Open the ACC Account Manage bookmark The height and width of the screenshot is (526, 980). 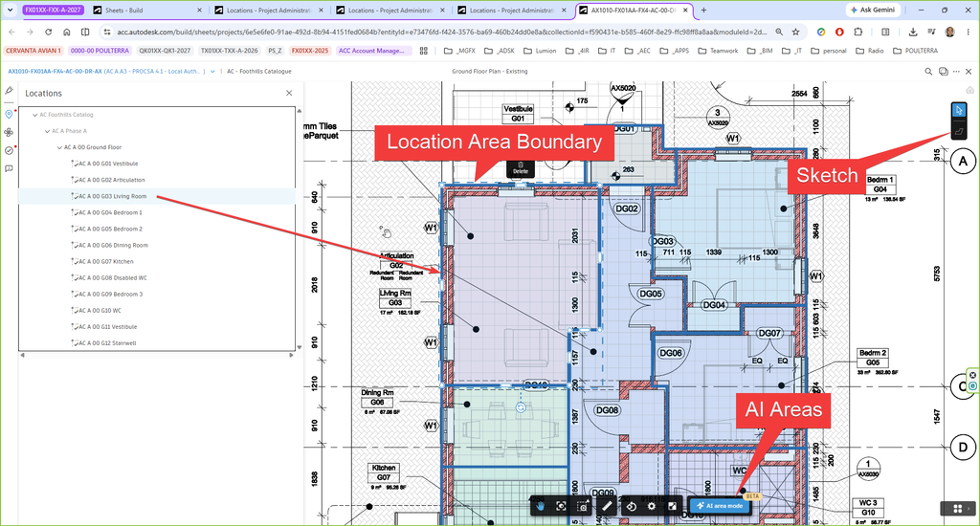tap(374, 51)
